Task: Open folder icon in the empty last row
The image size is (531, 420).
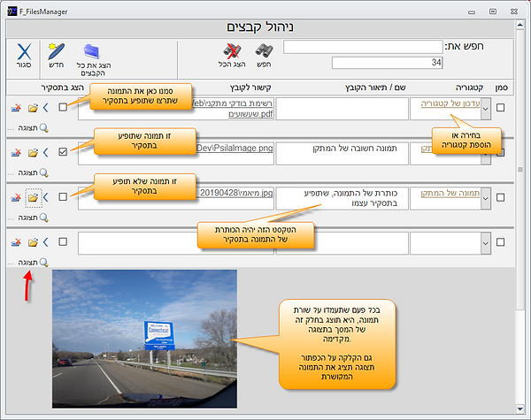Action: (33, 242)
